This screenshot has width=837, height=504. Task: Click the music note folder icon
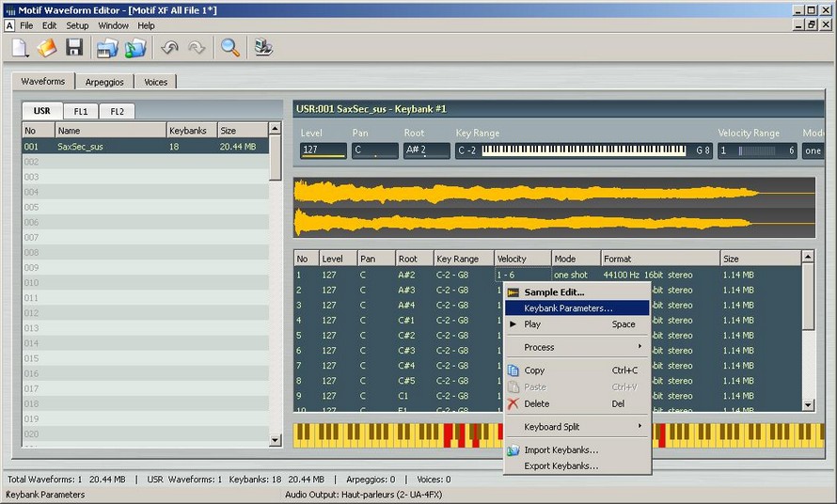[136, 47]
